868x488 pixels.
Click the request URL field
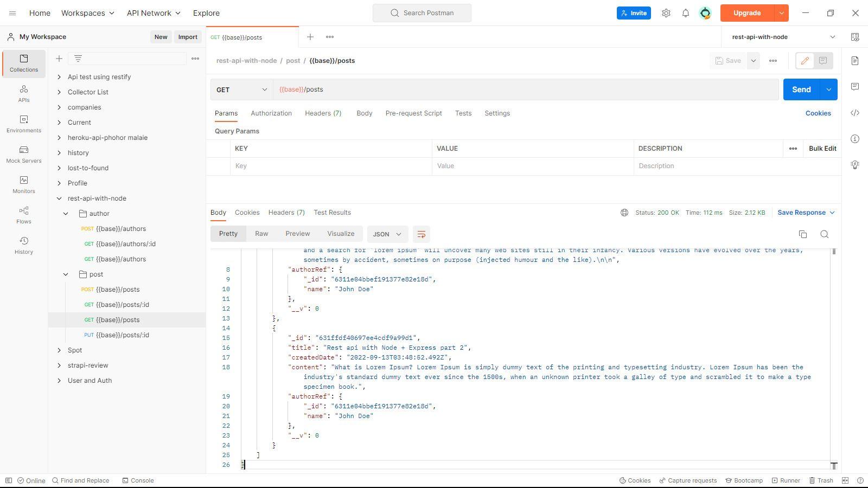coord(526,89)
